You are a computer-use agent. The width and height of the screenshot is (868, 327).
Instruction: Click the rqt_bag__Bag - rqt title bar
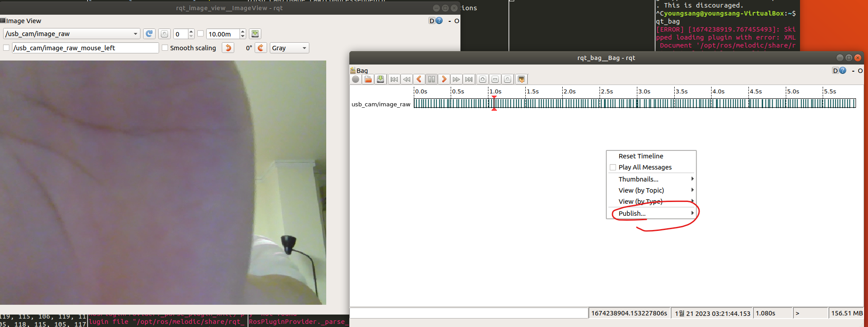click(606, 58)
